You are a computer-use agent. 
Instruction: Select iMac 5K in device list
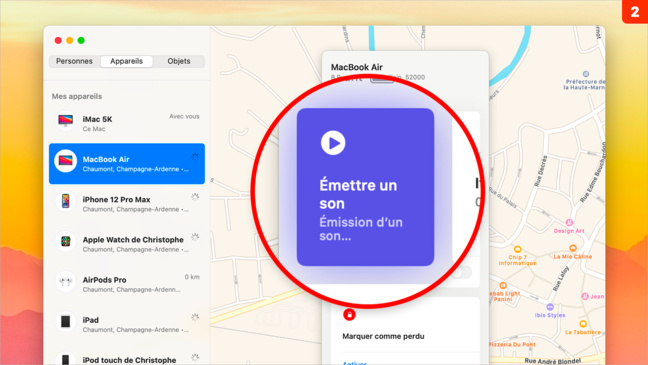127,123
